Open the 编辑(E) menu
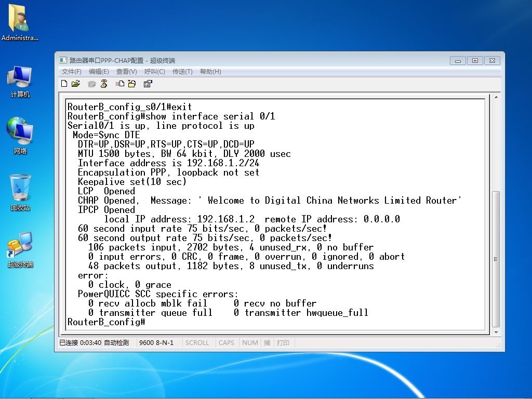 (x=99, y=72)
